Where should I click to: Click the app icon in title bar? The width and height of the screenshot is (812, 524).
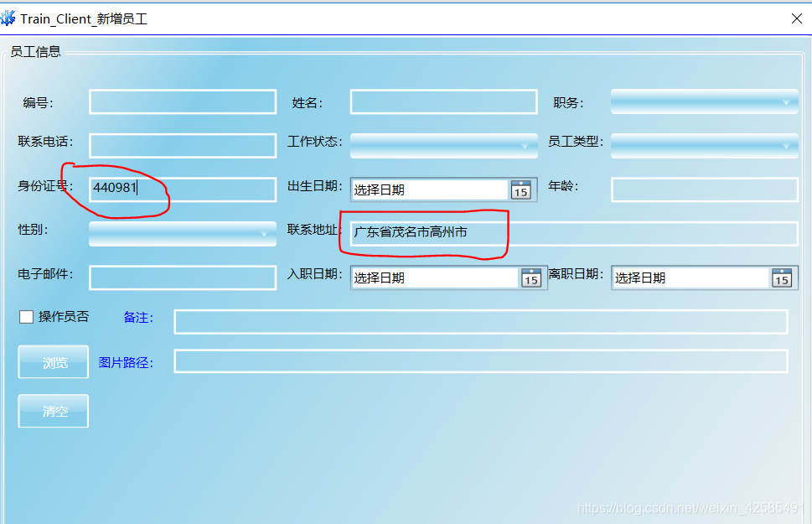click(x=8, y=18)
